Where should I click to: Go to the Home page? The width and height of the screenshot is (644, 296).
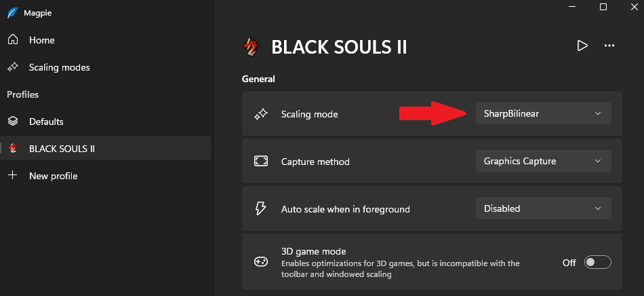click(x=41, y=40)
